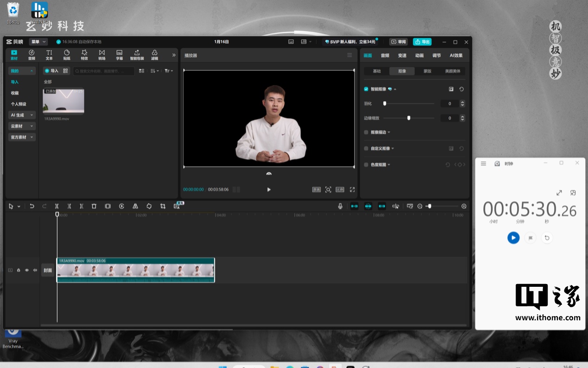
Task: Click the undo arrow in timeline toolbar
Action: click(x=32, y=206)
